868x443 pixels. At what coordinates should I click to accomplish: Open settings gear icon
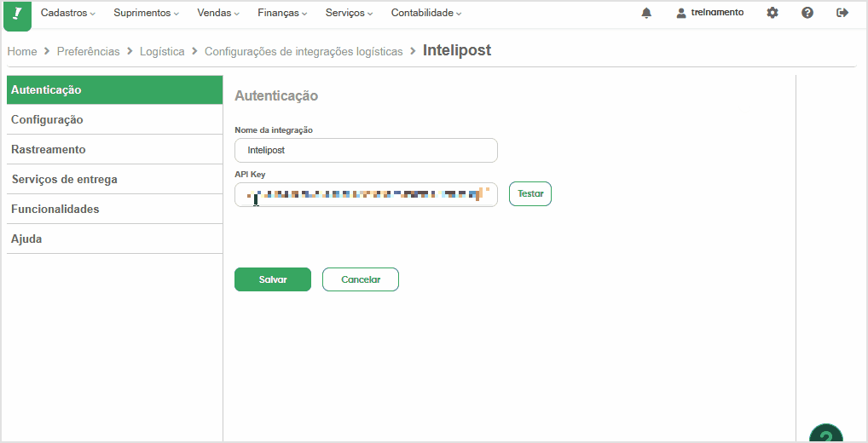click(x=773, y=13)
